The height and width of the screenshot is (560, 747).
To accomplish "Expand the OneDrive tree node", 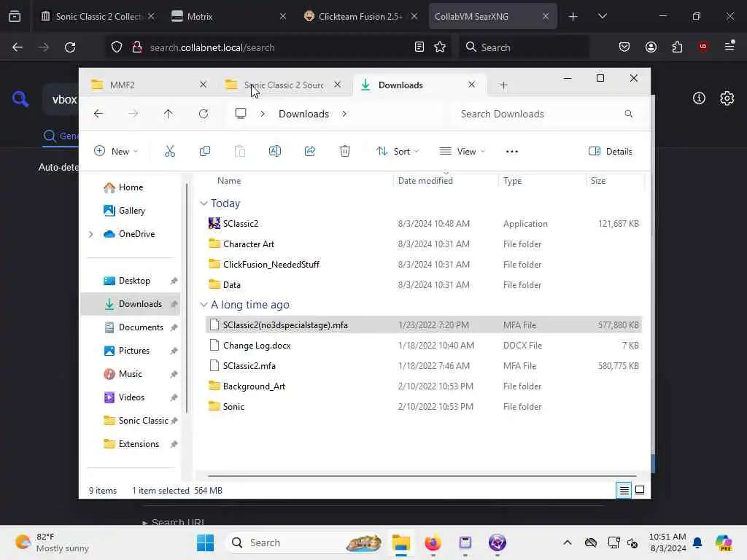I will coord(91,234).
